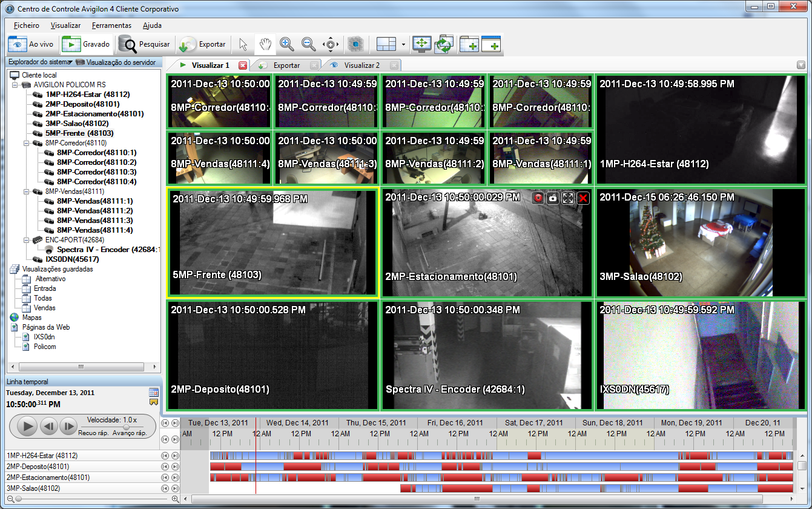Toggle the arrow pointer selection tool
This screenshot has height=509, width=812.
click(243, 44)
